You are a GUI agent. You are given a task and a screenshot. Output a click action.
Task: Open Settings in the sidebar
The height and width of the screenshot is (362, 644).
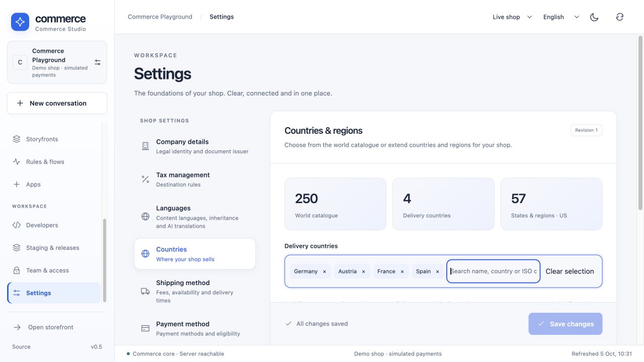[x=54, y=293]
